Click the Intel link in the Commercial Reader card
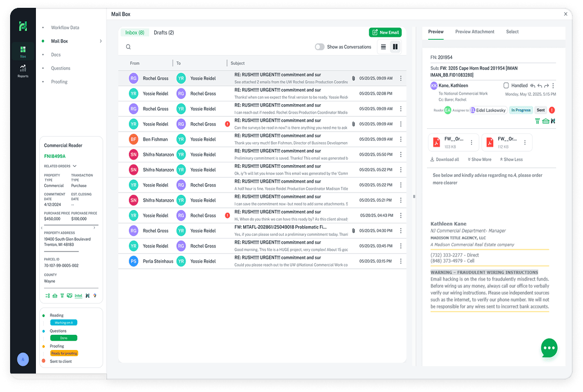The width and height of the screenshot is (583, 392). [x=78, y=296]
